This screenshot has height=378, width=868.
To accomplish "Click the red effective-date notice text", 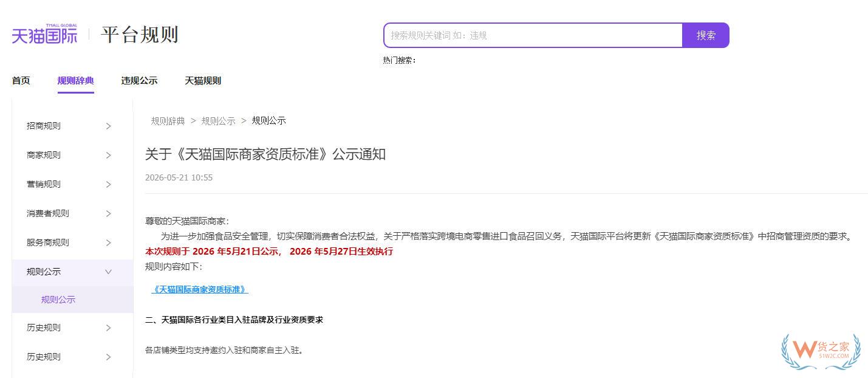I will [x=269, y=251].
